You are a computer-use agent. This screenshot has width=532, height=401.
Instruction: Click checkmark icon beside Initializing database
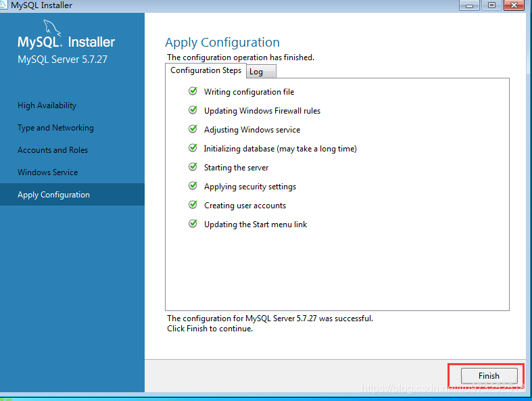[x=193, y=148]
